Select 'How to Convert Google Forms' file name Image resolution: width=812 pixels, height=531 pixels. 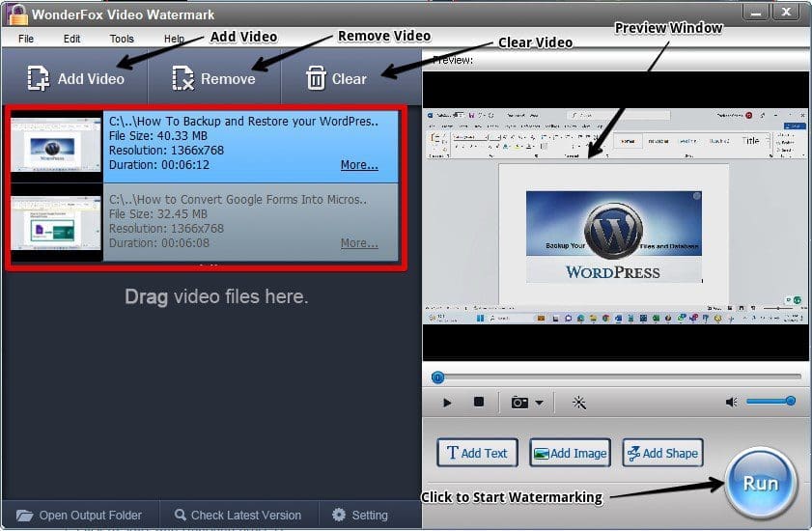(238, 200)
